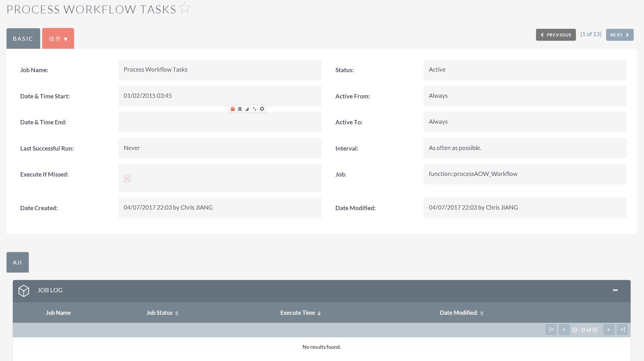Click the No results found message
The height and width of the screenshot is (361, 644).
[322, 347]
